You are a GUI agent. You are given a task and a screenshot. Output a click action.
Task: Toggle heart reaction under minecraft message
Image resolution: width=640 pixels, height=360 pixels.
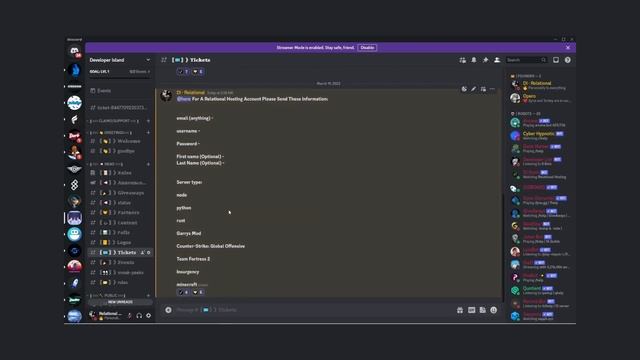(x=198, y=292)
